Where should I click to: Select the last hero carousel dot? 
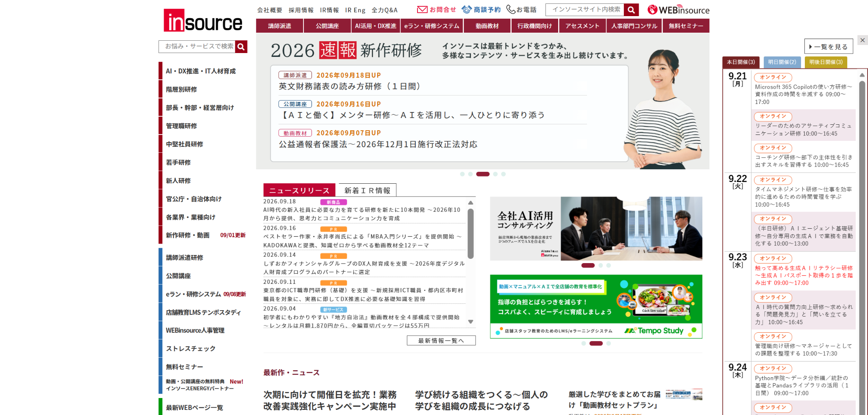click(x=504, y=174)
